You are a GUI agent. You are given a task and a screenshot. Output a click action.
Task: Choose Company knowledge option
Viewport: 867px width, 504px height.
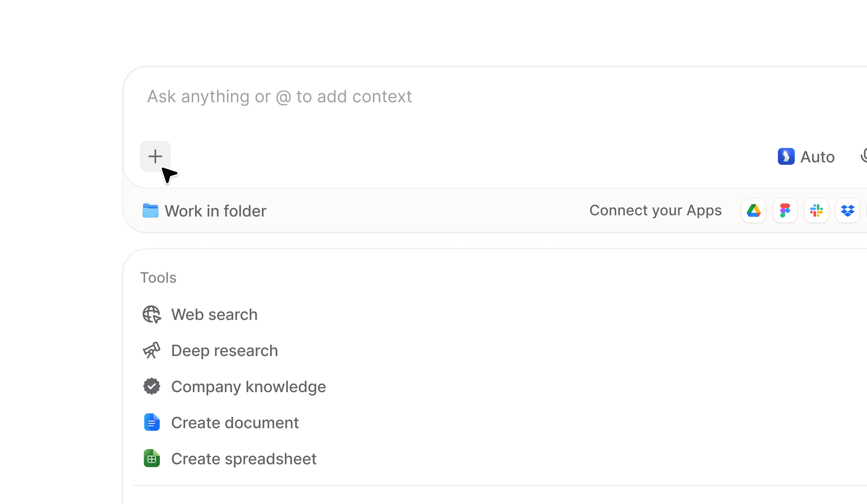234,387
